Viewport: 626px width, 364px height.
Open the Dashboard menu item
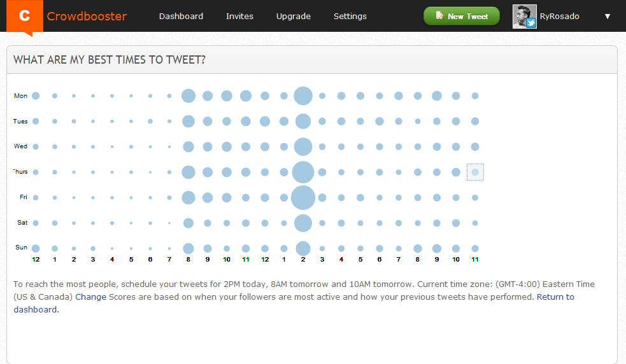181,17
